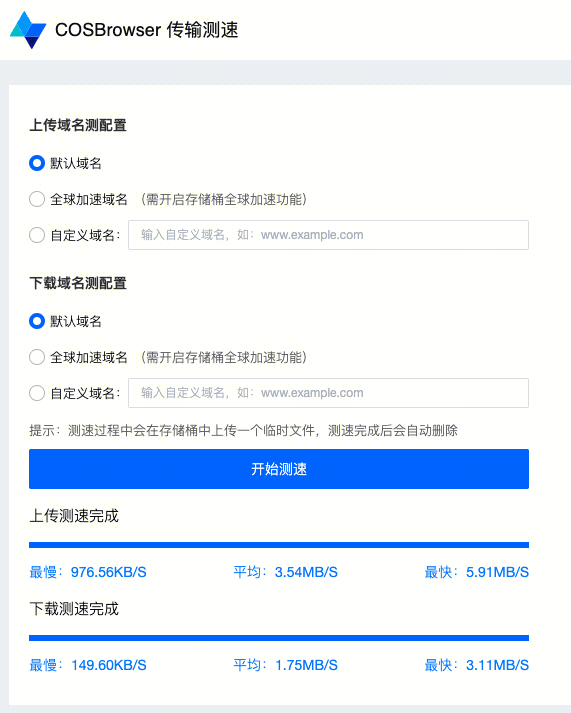Select download 全球加速域名 radio option
Viewport: 571px width, 713px height.
[x=37, y=357]
